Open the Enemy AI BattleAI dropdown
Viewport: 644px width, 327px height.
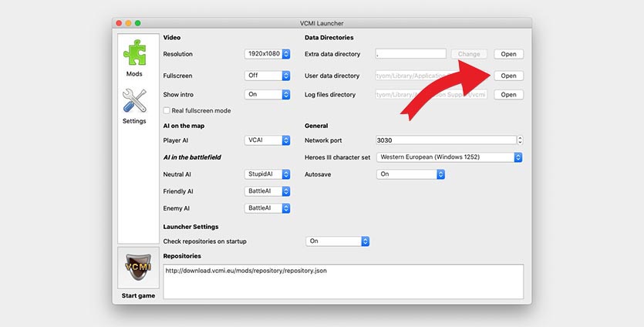pyautogui.click(x=268, y=208)
